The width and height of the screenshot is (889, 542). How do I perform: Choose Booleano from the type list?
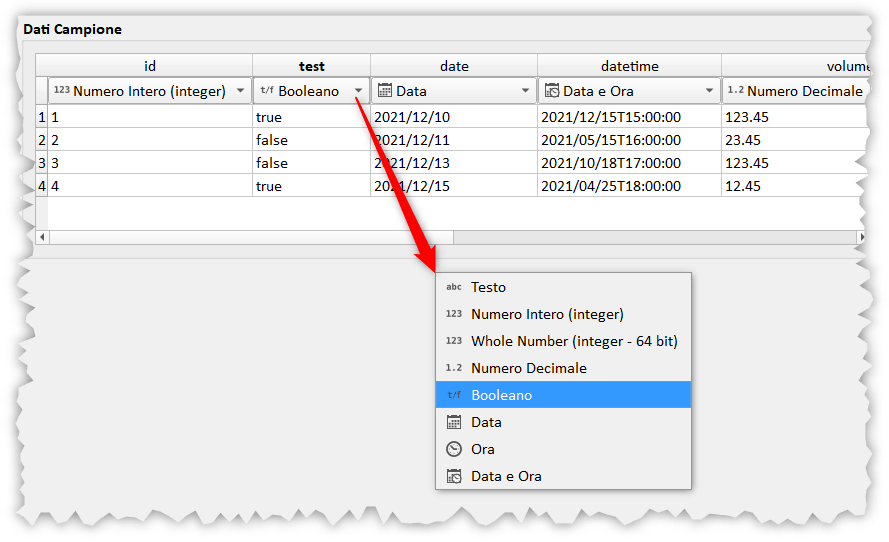(x=502, y=395)
